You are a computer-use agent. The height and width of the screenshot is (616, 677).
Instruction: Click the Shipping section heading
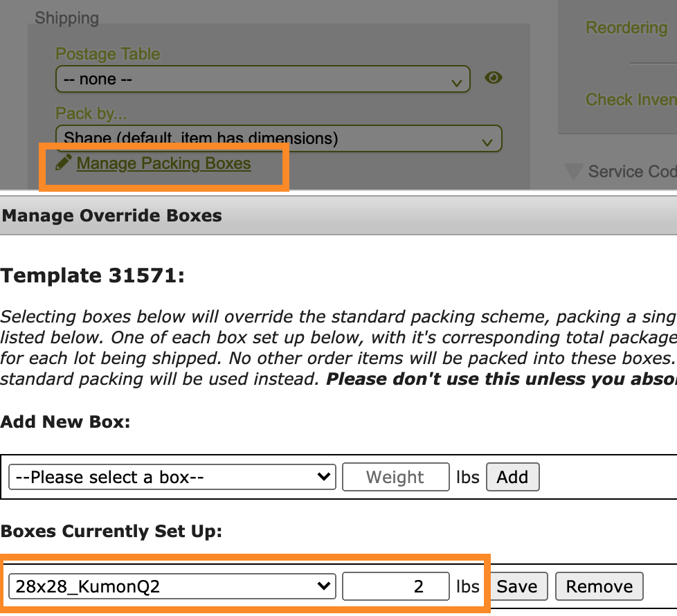pyautogui.click(x=66, y=18)
